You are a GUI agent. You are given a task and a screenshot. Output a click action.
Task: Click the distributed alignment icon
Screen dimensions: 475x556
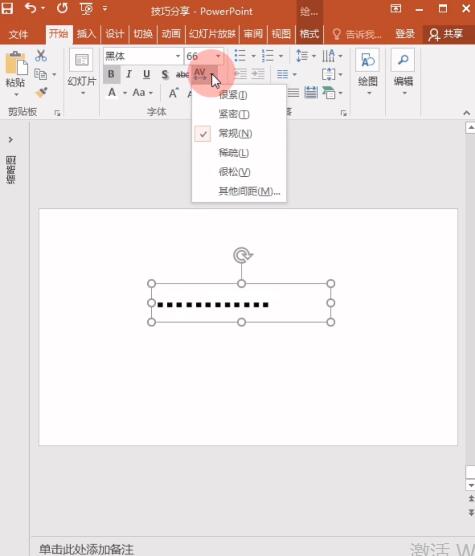click(311, 93)
